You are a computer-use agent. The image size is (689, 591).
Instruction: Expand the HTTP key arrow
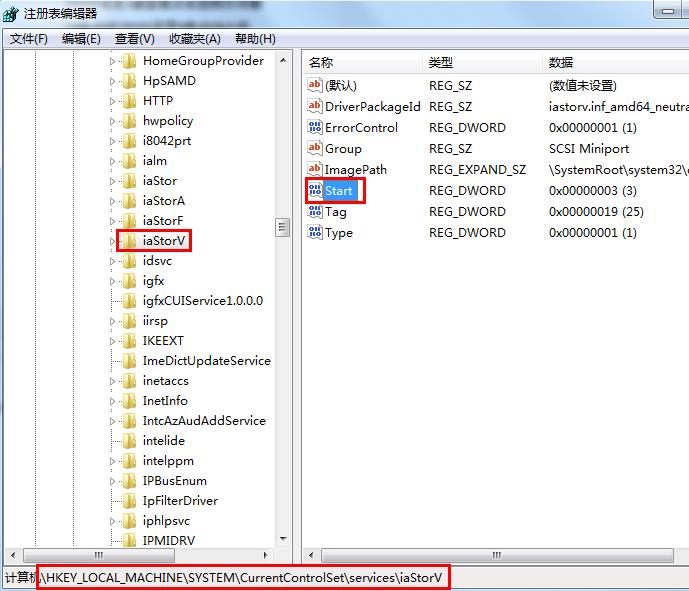tap(112, 101)
